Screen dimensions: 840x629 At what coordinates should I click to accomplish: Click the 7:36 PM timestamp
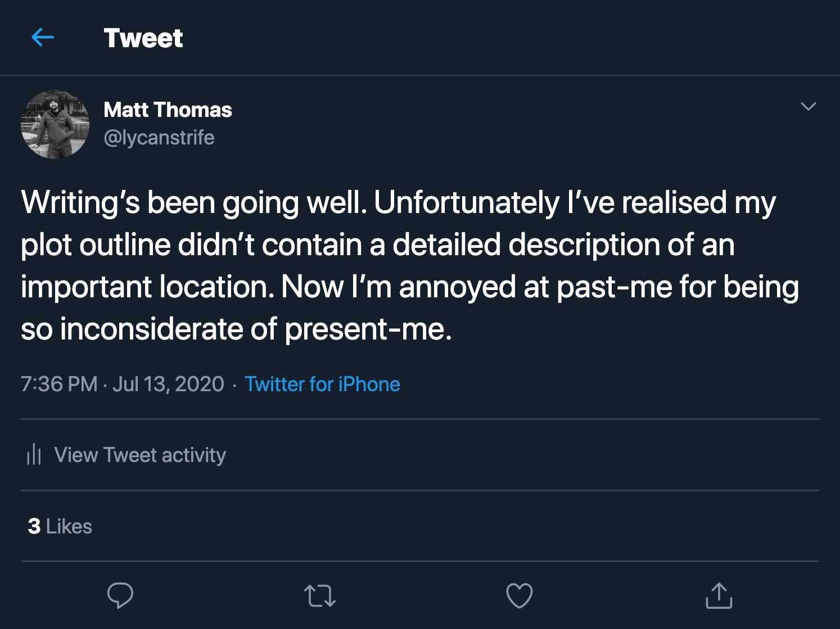click(59, 384)
